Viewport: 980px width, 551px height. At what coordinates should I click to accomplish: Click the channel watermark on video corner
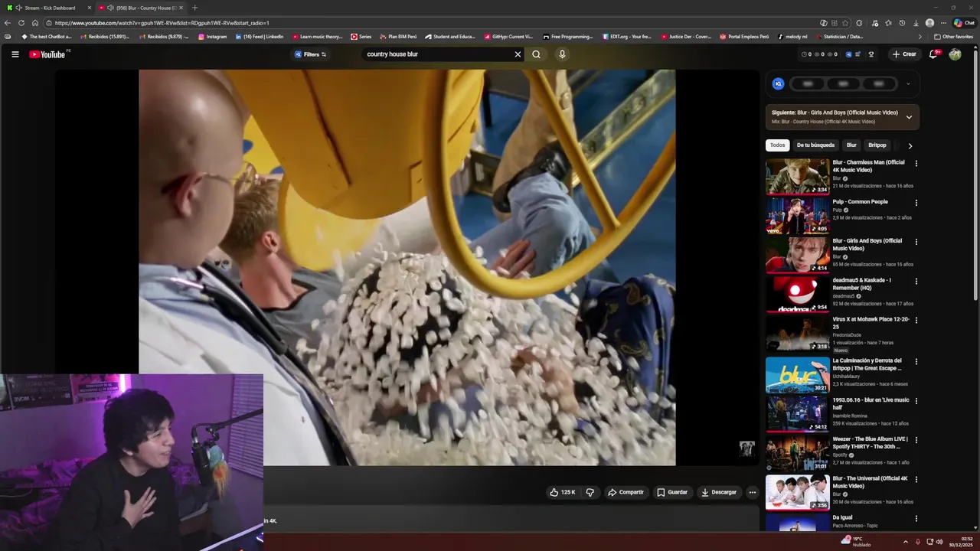[746, 448]
